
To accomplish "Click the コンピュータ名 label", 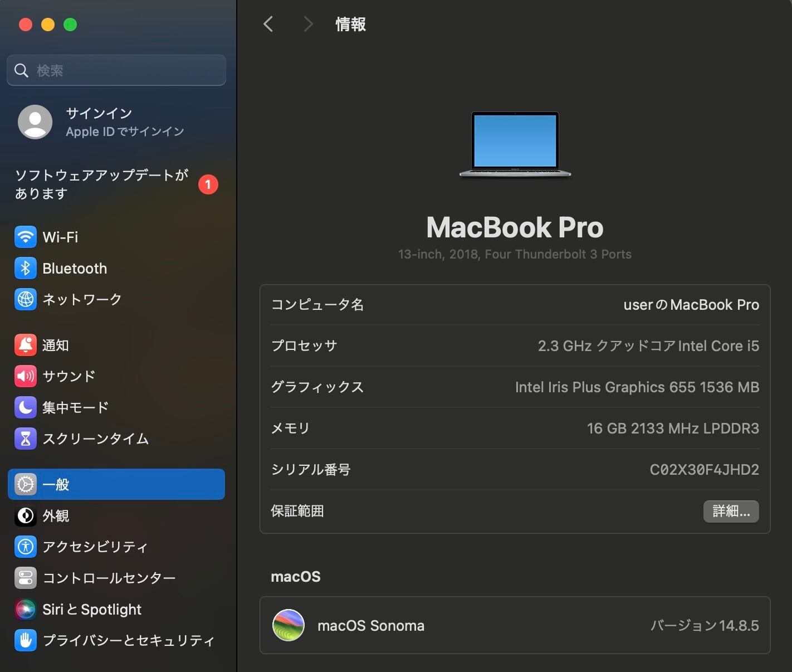I will point(317,305).
